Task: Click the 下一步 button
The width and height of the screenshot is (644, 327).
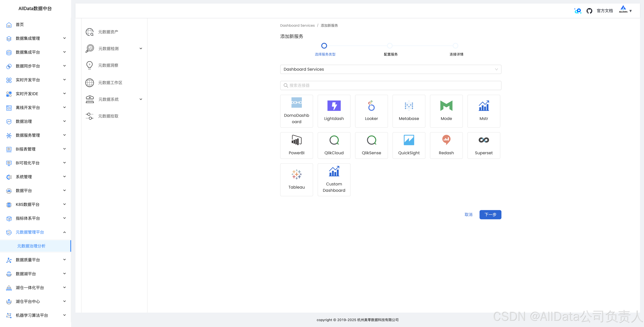Action: [490, 215]
